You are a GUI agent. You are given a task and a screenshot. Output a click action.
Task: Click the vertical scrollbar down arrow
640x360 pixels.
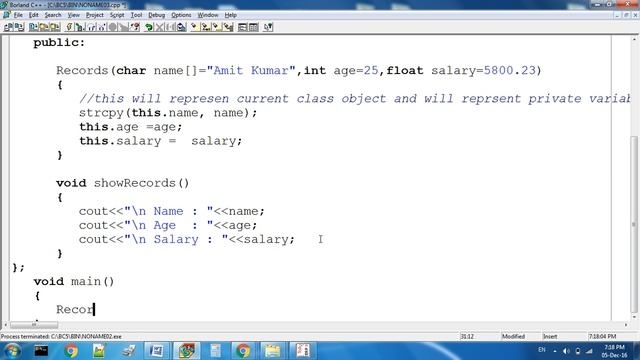634,317
